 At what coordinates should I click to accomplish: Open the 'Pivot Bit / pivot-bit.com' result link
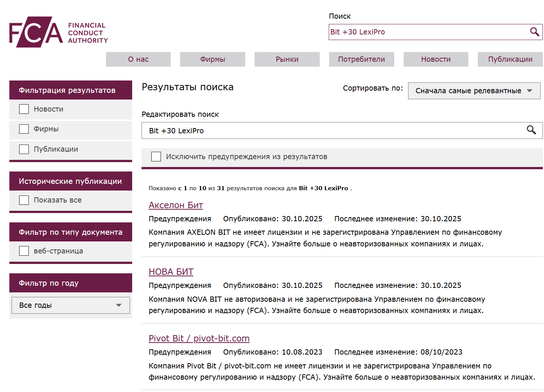pos(199,338)
